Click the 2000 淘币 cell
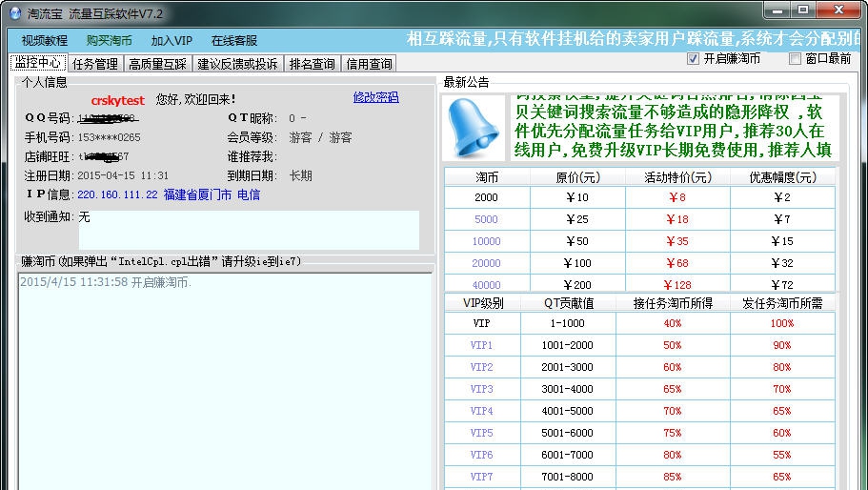The width and height of the screenshot is (868, 490). pos(486,197)
